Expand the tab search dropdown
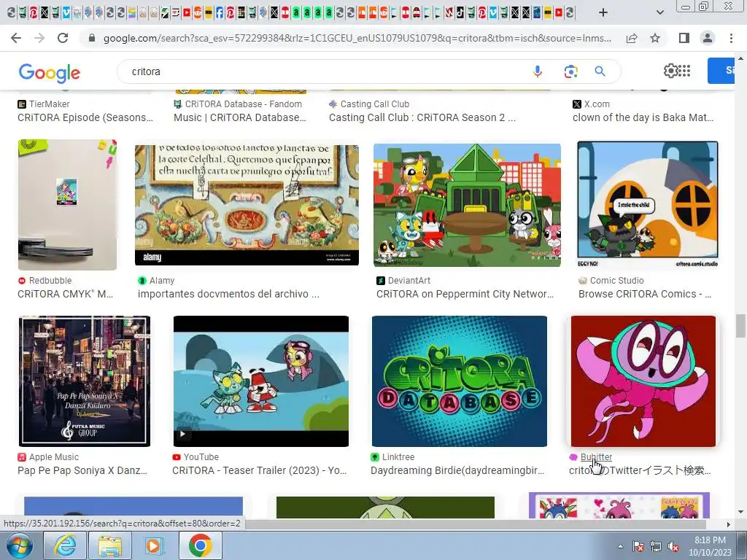The width and height of the screenshot is (747, 560). click(659, 12)
